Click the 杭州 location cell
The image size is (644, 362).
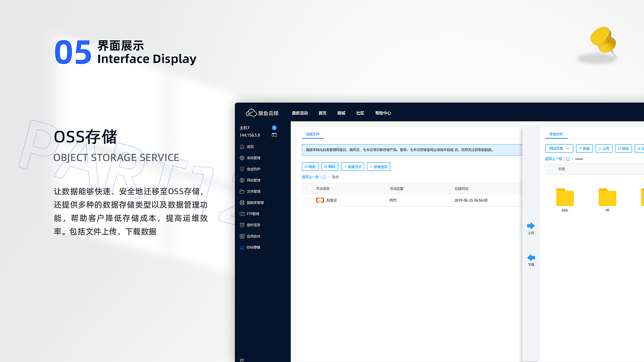coord(393,200)
